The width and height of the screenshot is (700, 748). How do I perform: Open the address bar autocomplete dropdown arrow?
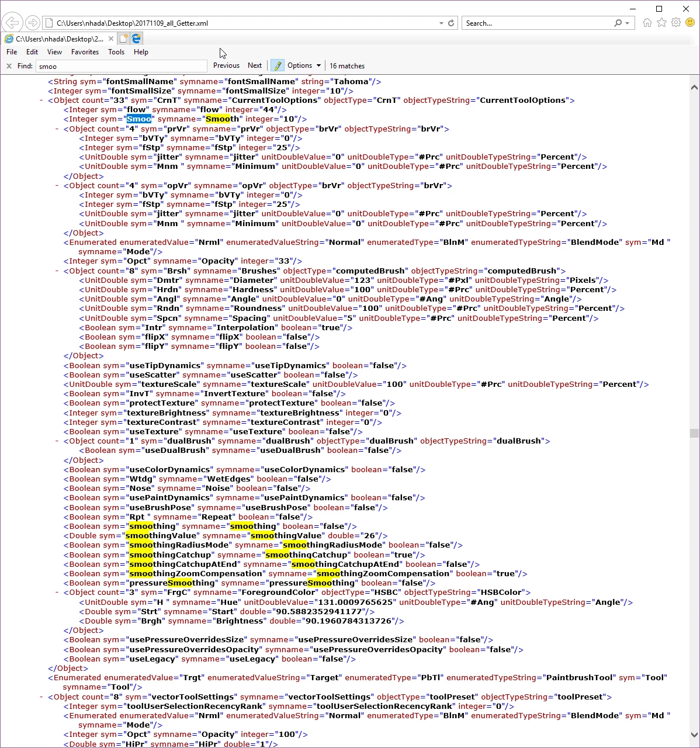pyautogui.click(x=441, y=23)
